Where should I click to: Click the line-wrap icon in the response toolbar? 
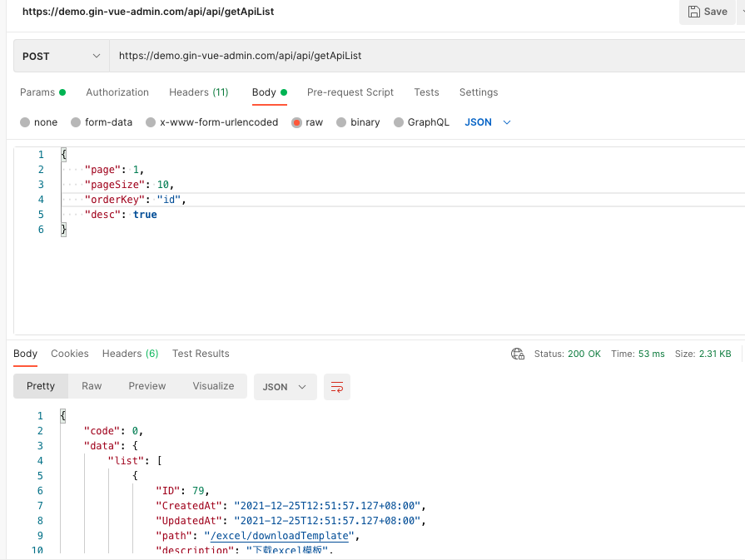336,386
